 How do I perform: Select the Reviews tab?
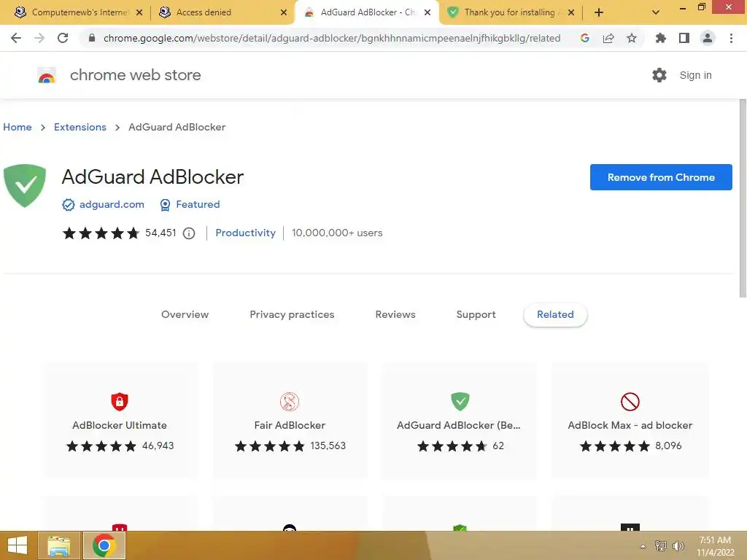[395, 314]
